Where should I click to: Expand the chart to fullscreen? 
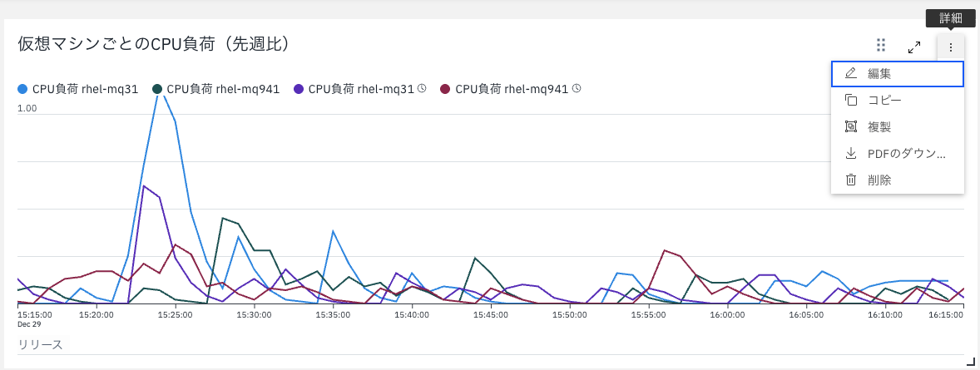point(913,47)
